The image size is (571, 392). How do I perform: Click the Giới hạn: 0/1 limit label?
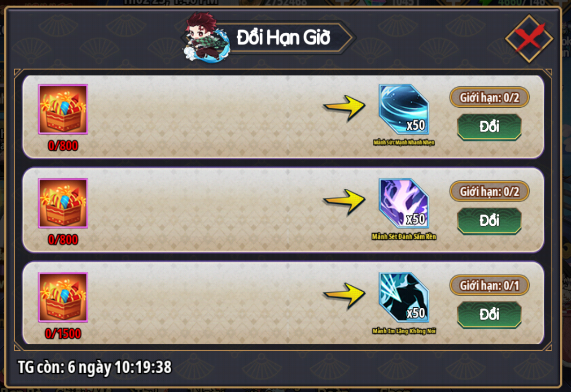[x=489, y=285]
